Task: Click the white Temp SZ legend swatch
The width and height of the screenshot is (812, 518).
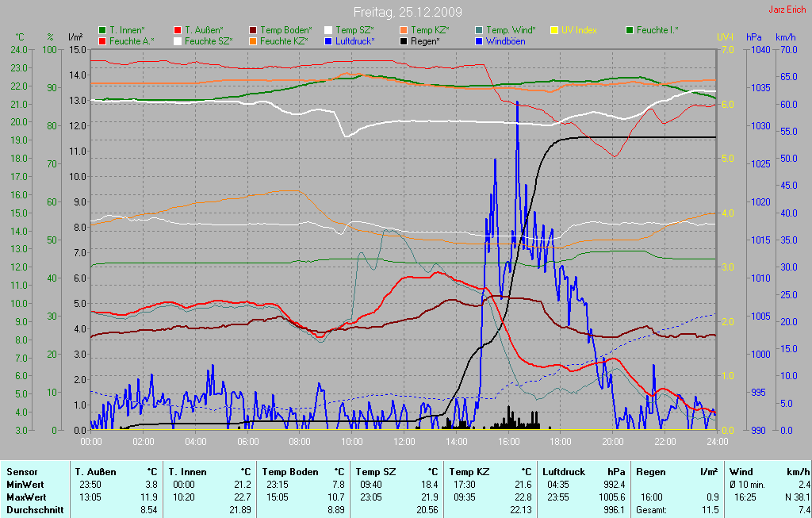Action: pos(328,30)
